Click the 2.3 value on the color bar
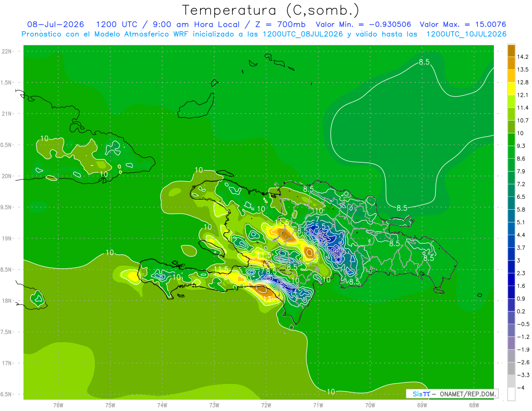This screenshot has width=532, height=411. 521,273
